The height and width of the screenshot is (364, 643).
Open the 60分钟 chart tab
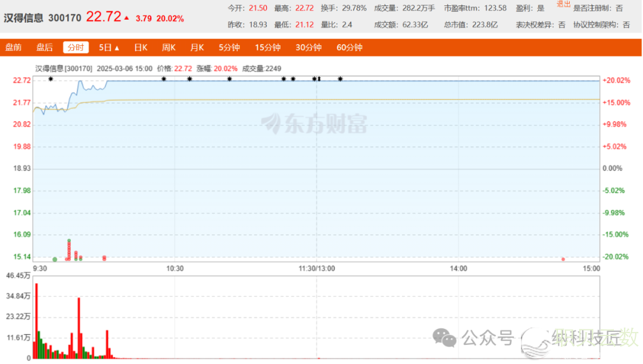point(349,48)
